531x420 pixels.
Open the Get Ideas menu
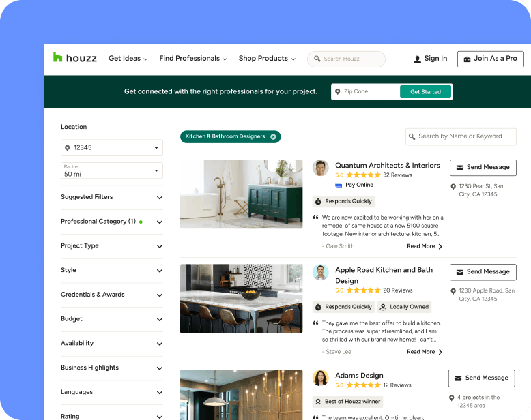tap(128, 59)
